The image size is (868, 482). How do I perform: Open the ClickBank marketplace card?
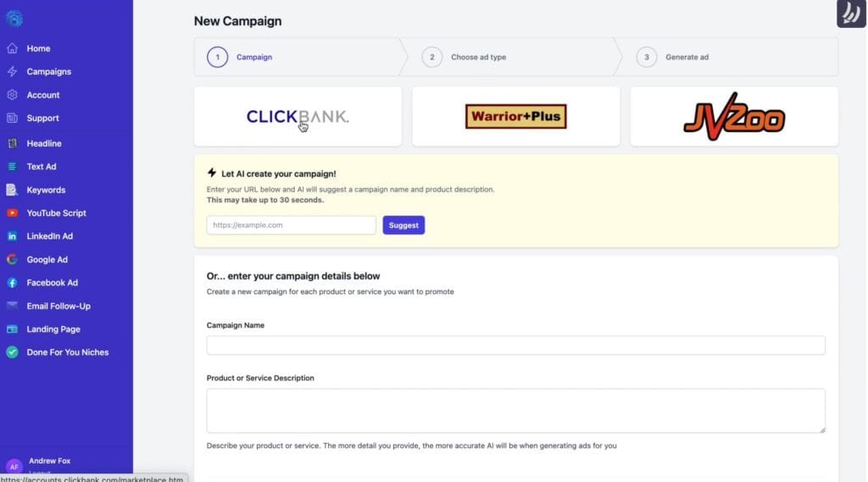[x=298, y=116]
